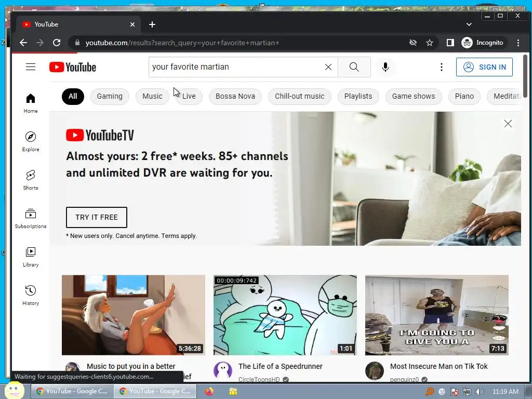Viewport: 532px width, 399px height.
Task: Open the 5:36:28 music video thumbnail
Action: 134,315
